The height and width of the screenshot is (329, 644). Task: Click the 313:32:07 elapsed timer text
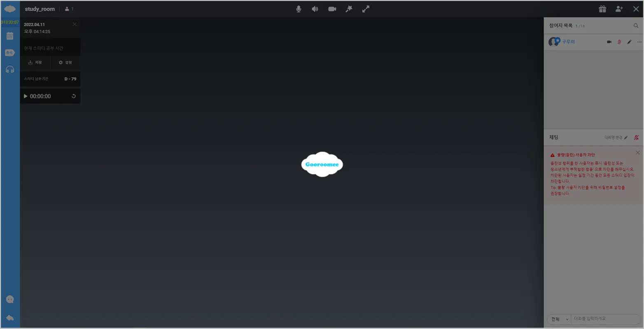(10, 22)
